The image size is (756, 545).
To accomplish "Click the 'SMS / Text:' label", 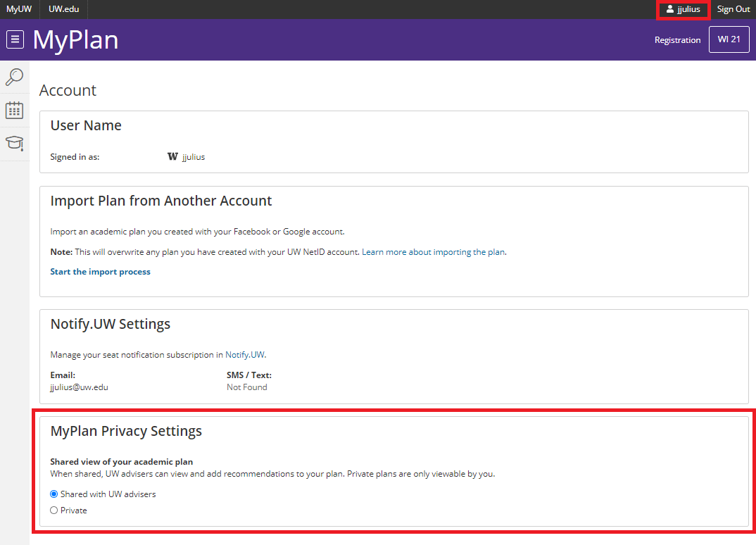I will coord(249,375).
